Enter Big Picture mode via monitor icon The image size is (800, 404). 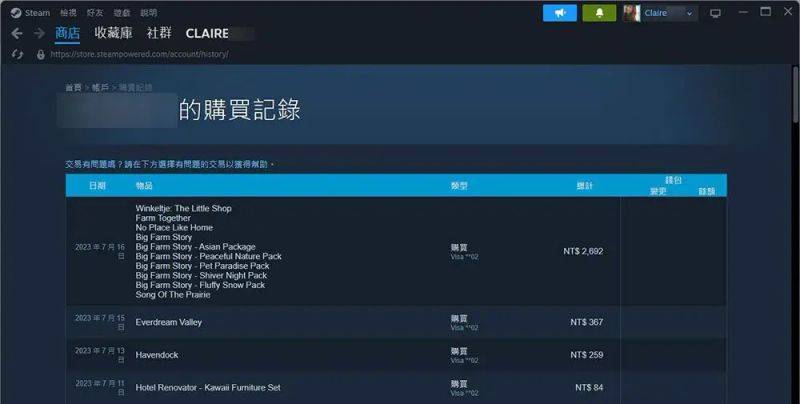(x=715, y=14)
